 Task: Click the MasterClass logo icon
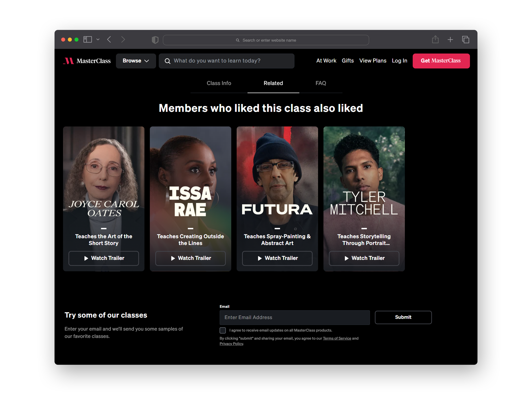click(69, 61)
